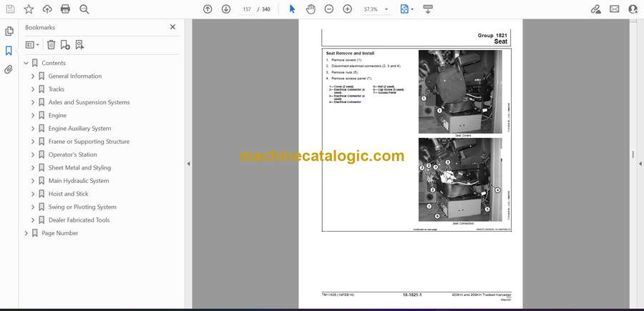
Task: Jump to General Information bookmark
Action: click(x=74, y=76)
